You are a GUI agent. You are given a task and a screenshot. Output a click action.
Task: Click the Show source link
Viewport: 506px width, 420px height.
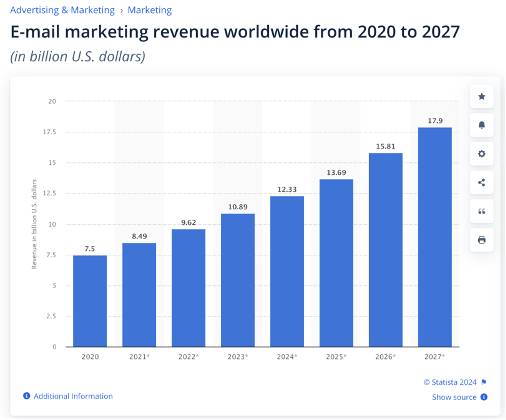coord(454,397)
